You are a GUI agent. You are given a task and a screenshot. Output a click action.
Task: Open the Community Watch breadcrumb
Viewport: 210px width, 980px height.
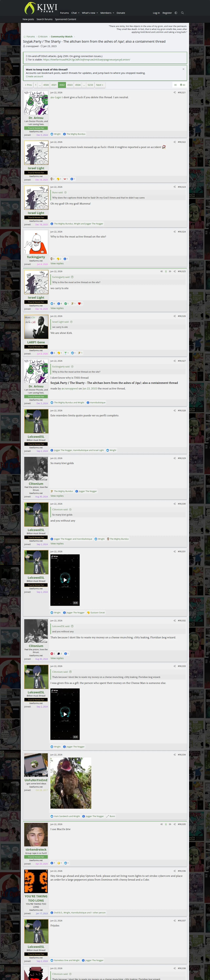[x=62, y=37]
